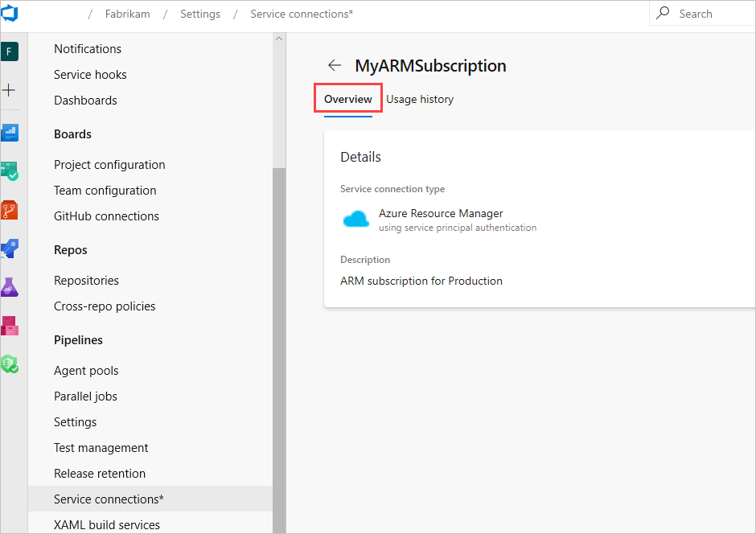Screen dimensions: 756x534
Task: Open Pipelines using the rocket icon
Action: tap(10, 249)
